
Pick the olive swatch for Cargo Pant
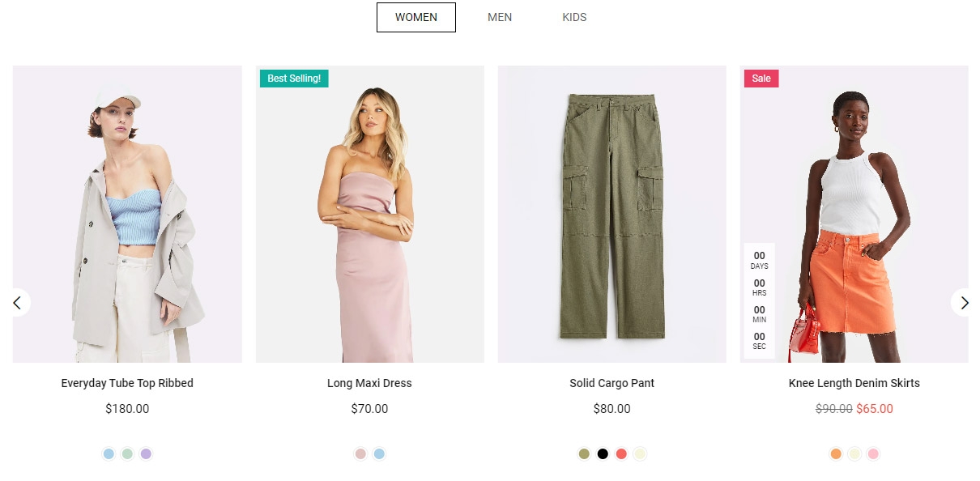point(584,454)
